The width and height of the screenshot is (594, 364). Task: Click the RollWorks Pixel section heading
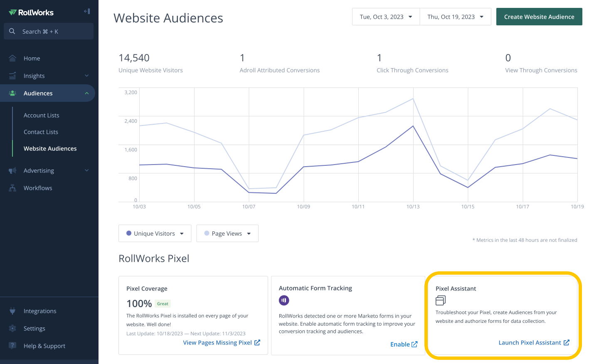coord(154,258)
